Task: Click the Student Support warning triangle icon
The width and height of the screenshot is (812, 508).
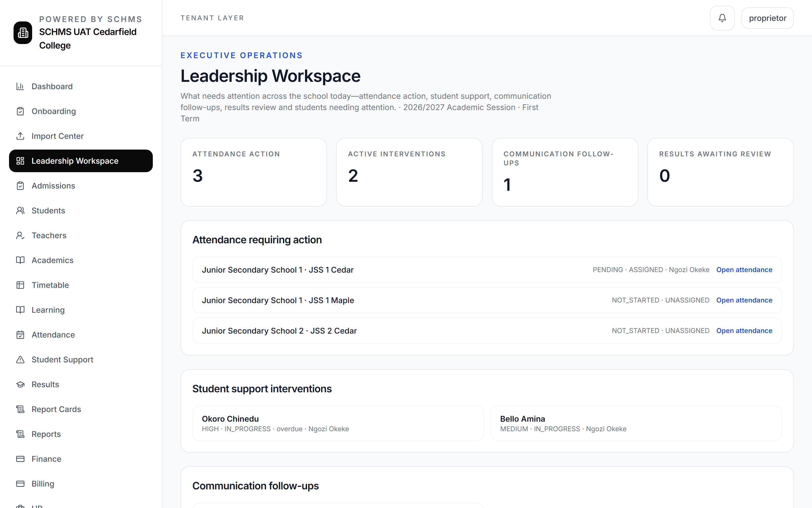Action: tap(20, 360)
